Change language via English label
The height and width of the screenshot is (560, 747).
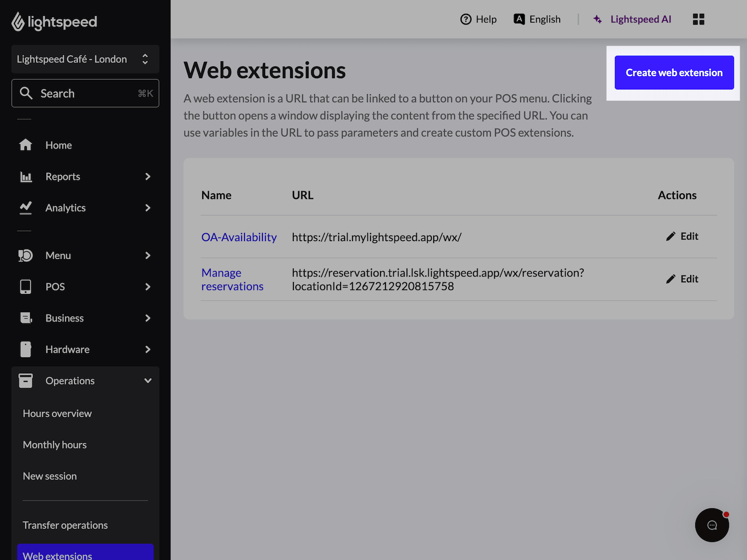point(545,19)
